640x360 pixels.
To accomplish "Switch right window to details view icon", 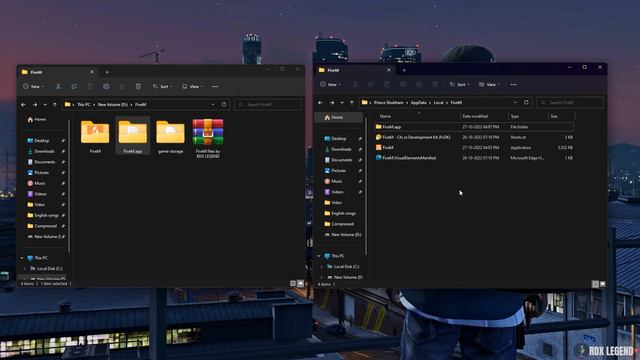I will click(x=595, y=284).
